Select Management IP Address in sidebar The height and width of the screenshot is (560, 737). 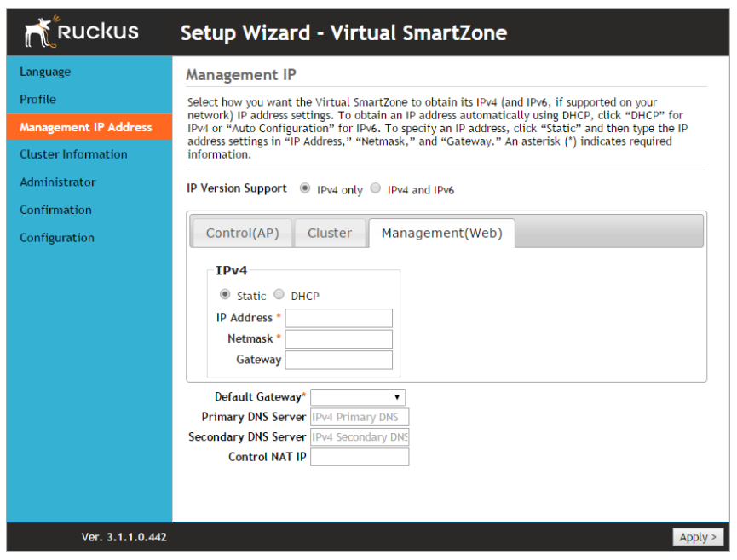click(89, 127)
